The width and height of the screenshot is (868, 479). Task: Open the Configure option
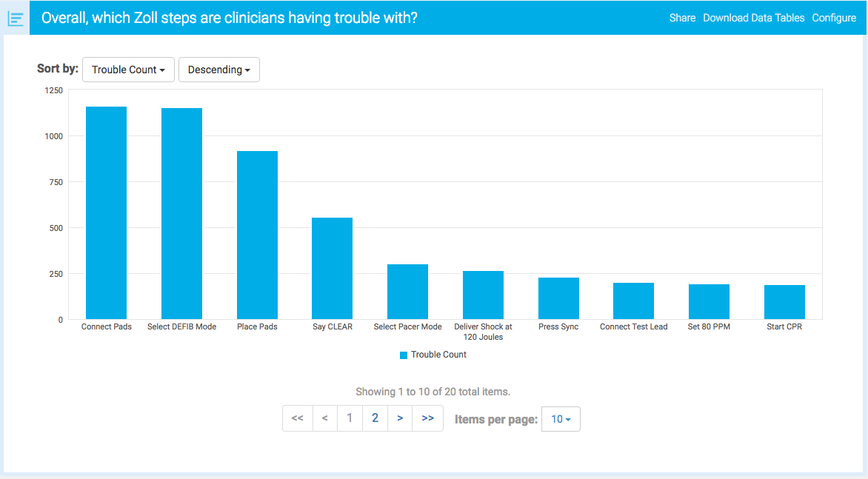[x=834, y=18]
